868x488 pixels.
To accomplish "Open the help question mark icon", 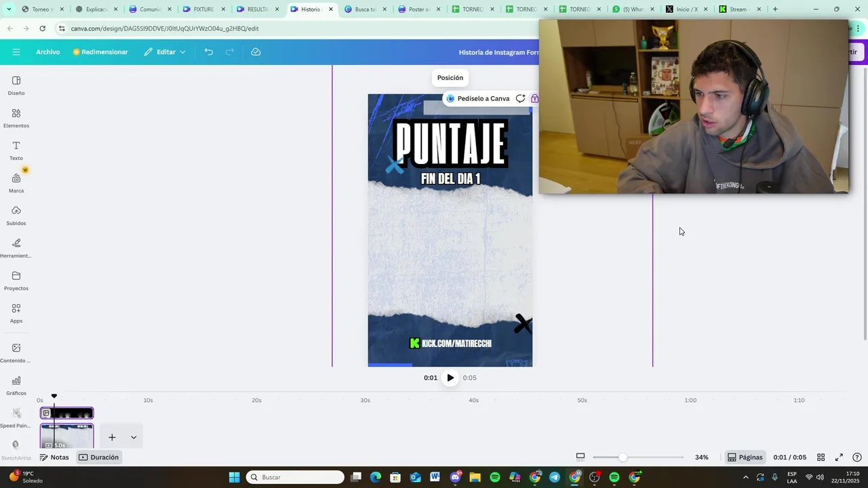I will pyautogui.click(x=857, y=457).
